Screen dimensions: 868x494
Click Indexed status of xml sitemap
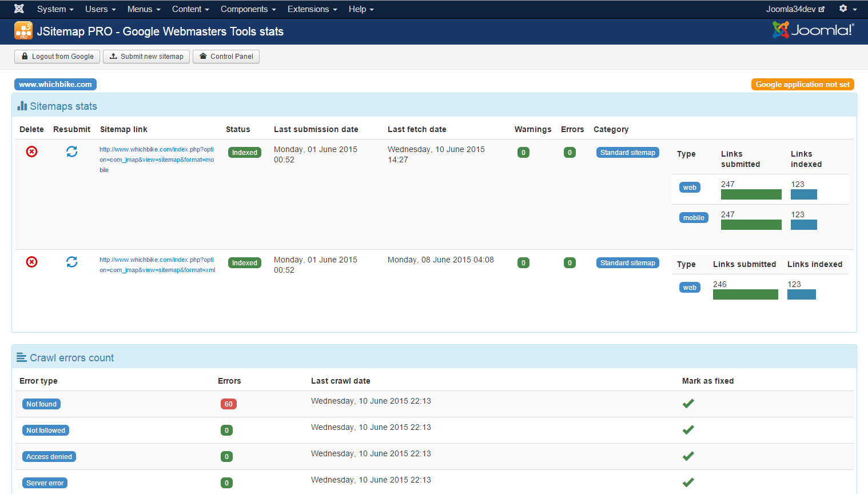245,263
